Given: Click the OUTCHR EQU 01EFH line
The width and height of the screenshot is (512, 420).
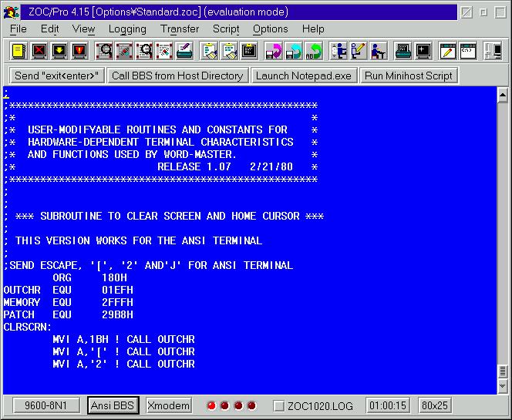Looking at the screenshot, I should [69, 290].
